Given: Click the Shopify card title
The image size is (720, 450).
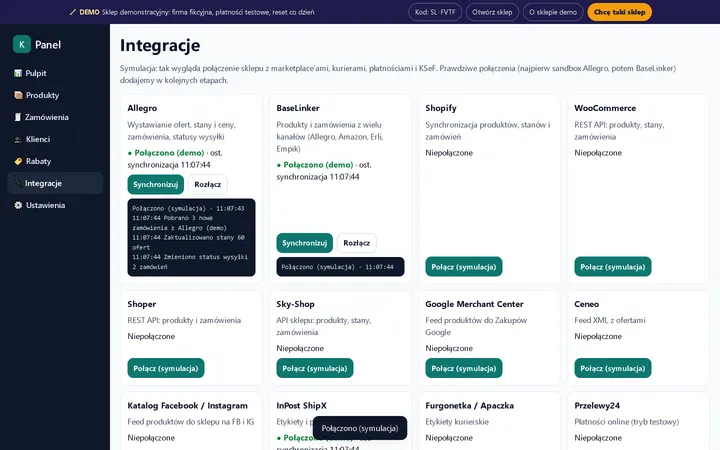Looking at the screenshot, I should click(441, 108).
